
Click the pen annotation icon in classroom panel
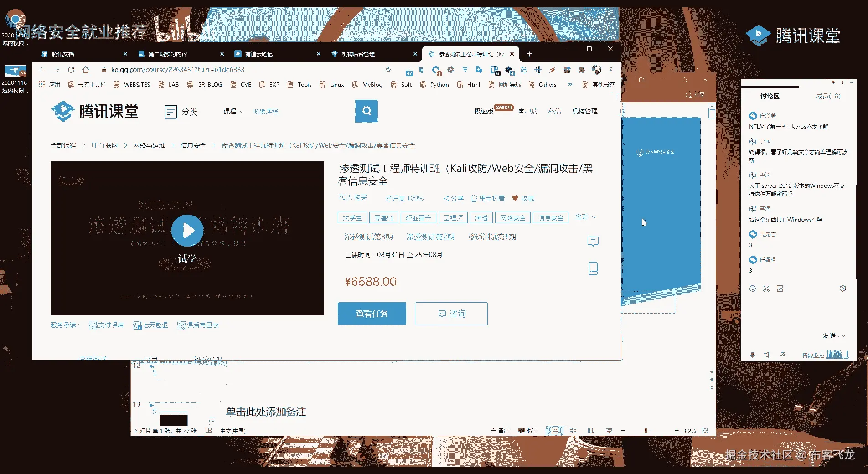[x=782, y=355]
